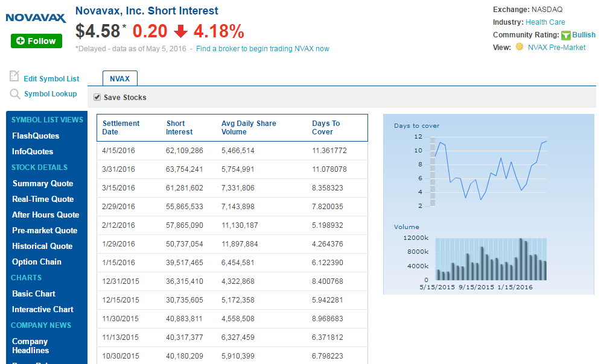This screenshot has width=601, height=364.
Task: Click the Symbol Lookup magnifier icon
Action: tap(15, 94)
